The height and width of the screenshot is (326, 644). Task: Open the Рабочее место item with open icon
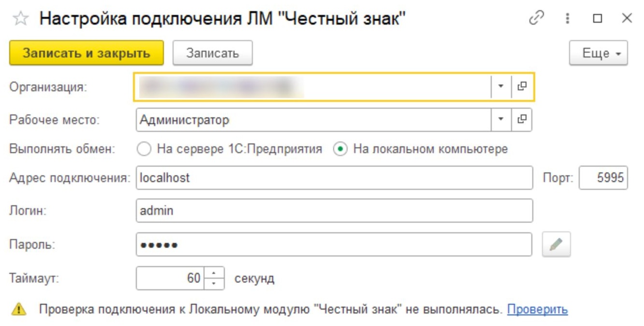pyautogui.click(x=522, y=120)
